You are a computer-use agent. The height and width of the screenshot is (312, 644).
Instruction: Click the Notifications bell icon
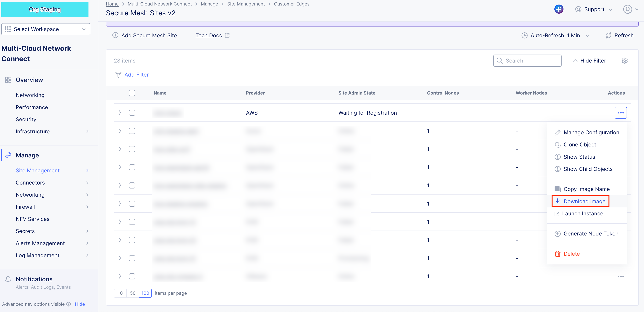8,279
